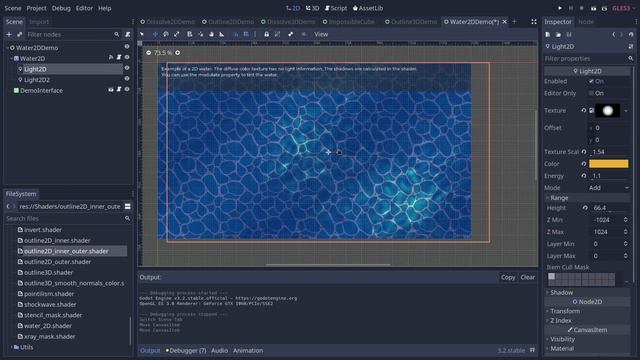Choose the Select Mode arrow tool
Screen dimensions: 640x360
[142, 34]
